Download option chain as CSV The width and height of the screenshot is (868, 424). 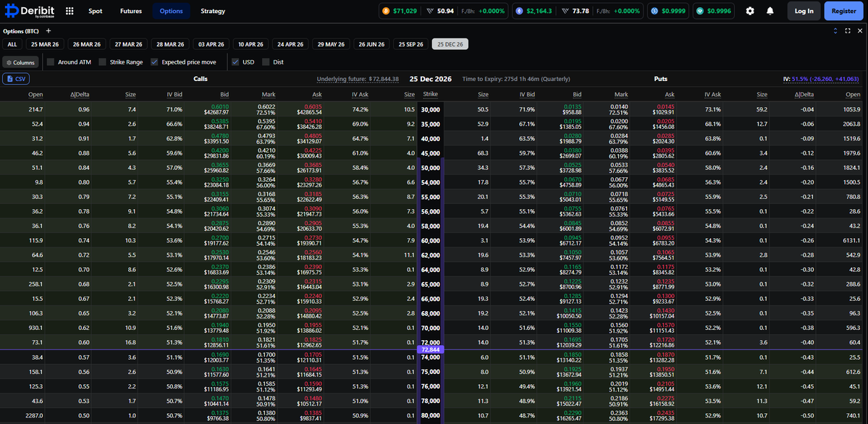[16, 79]
